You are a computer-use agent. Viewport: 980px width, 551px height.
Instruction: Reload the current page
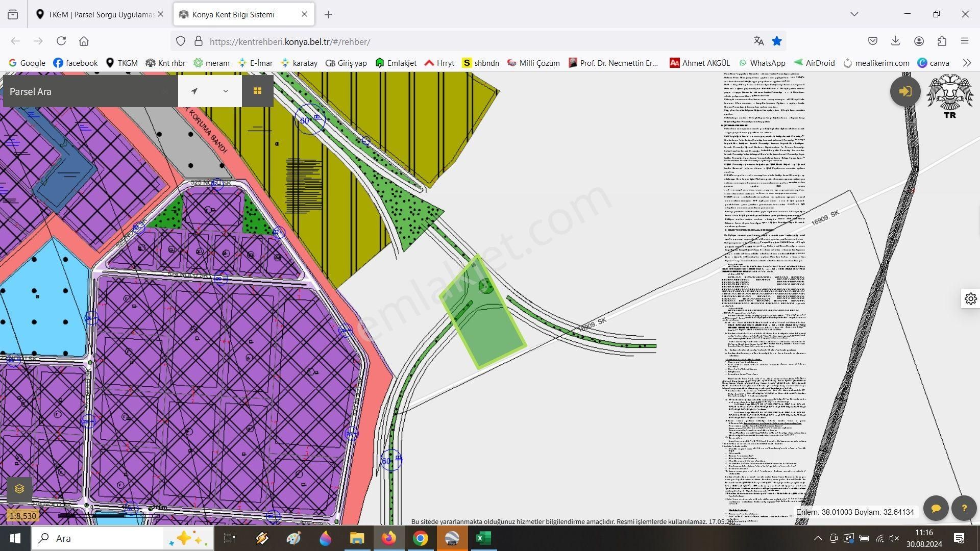click(61, 41)
